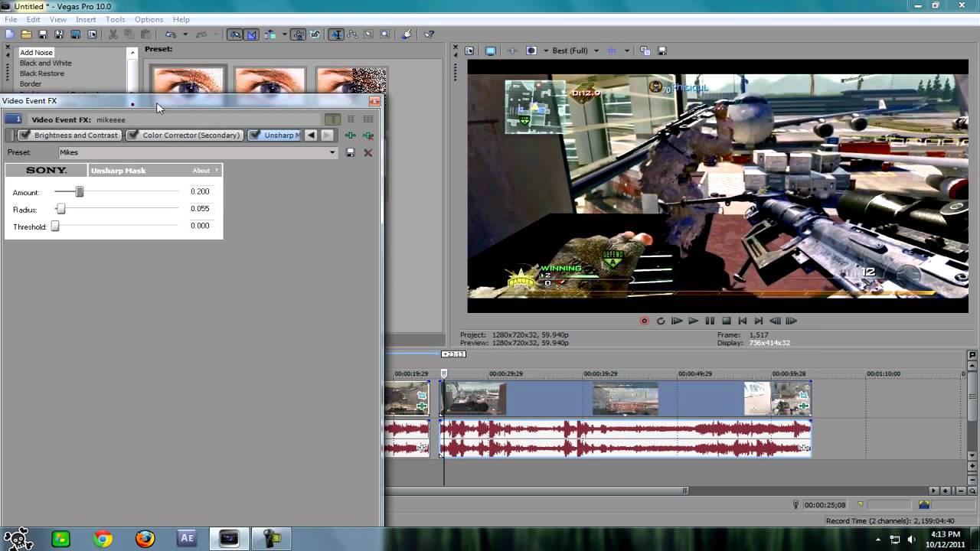The image size is (980, 551).
Task: Click the Plug-In Chain button with green icon
Action: coord(350,135)
